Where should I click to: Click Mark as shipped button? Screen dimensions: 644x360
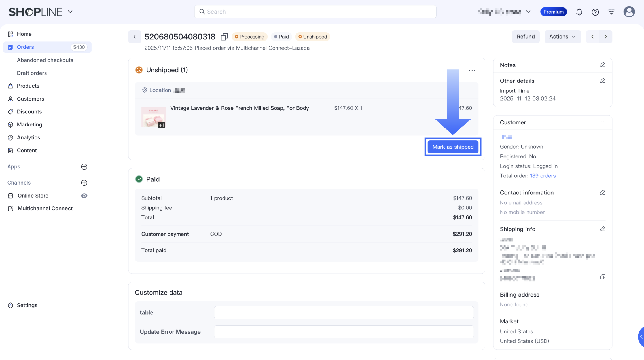pyautogui.click(x=453, y=147)
